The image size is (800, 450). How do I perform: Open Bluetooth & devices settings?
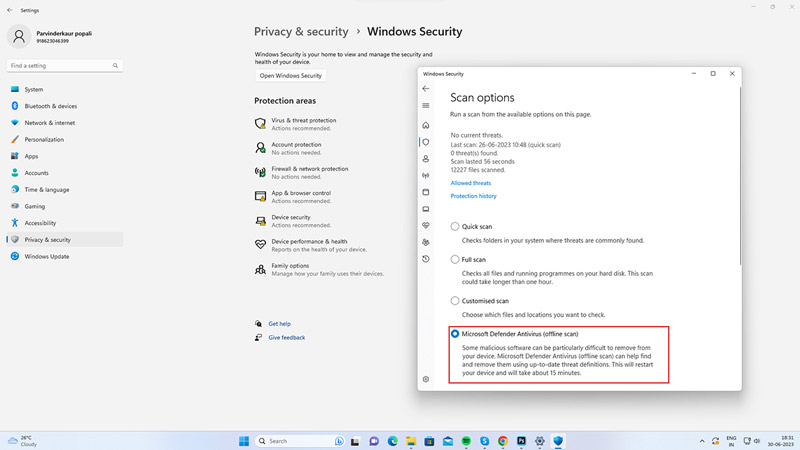65,106
